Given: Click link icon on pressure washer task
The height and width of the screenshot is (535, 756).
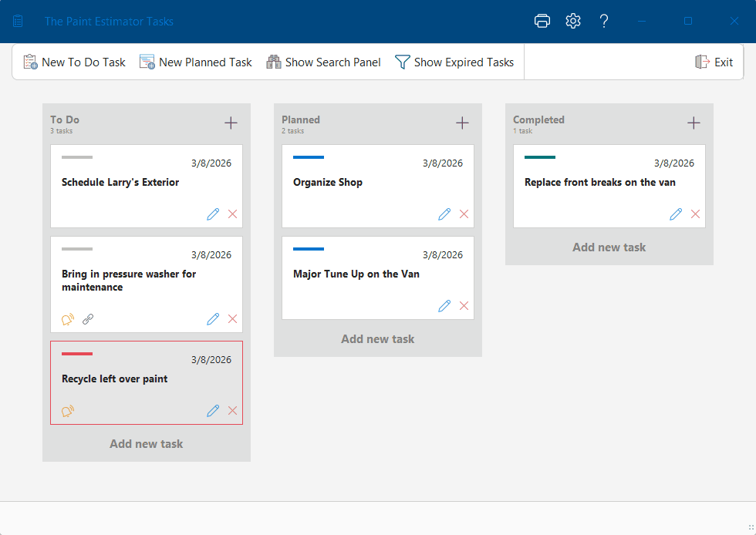Looking at the screenshot, I should [x=88, y=319].
